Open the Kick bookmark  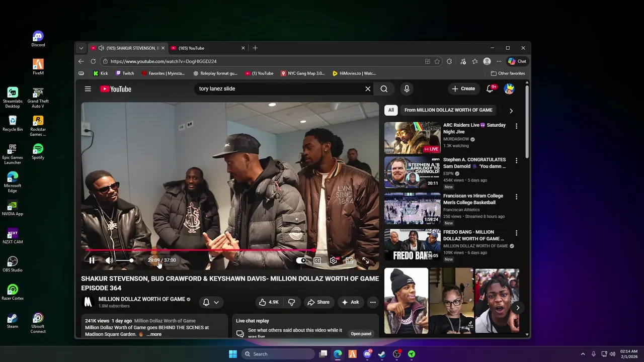[x=101, y=73]
